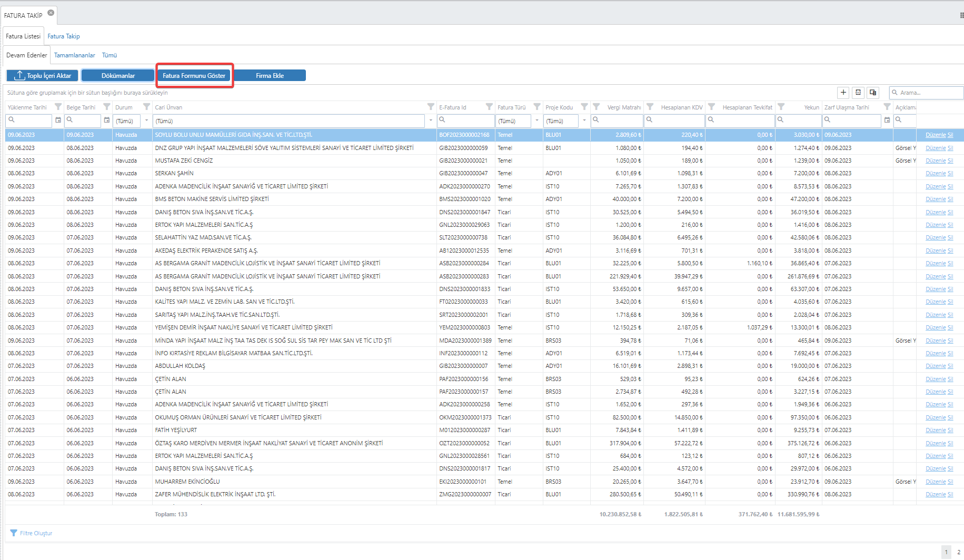Open calendar picker for Yüklenme Tarihi filter

(58, 121)
